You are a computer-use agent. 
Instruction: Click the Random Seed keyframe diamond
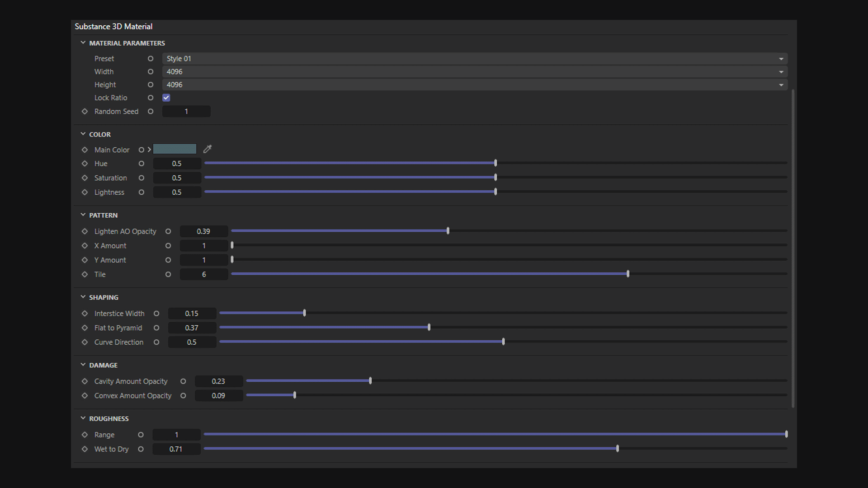pyautogui.click(x=85, y=111)
